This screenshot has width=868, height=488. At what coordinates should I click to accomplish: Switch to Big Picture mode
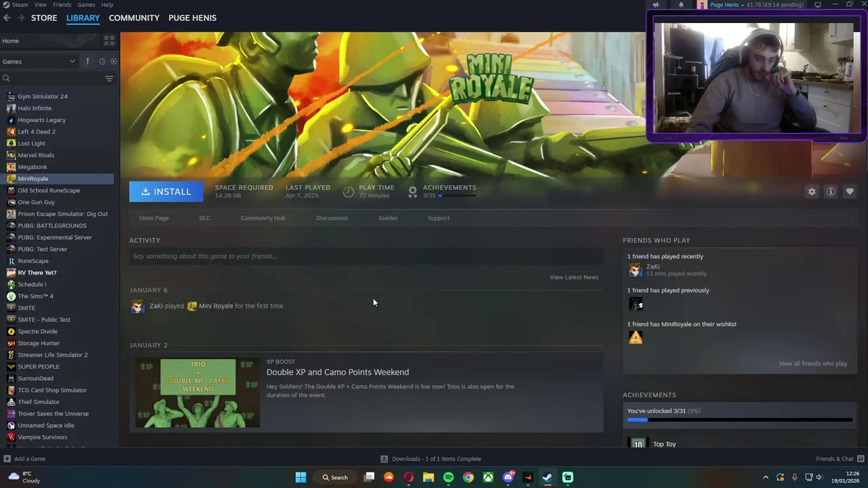(x=818, y=5)
